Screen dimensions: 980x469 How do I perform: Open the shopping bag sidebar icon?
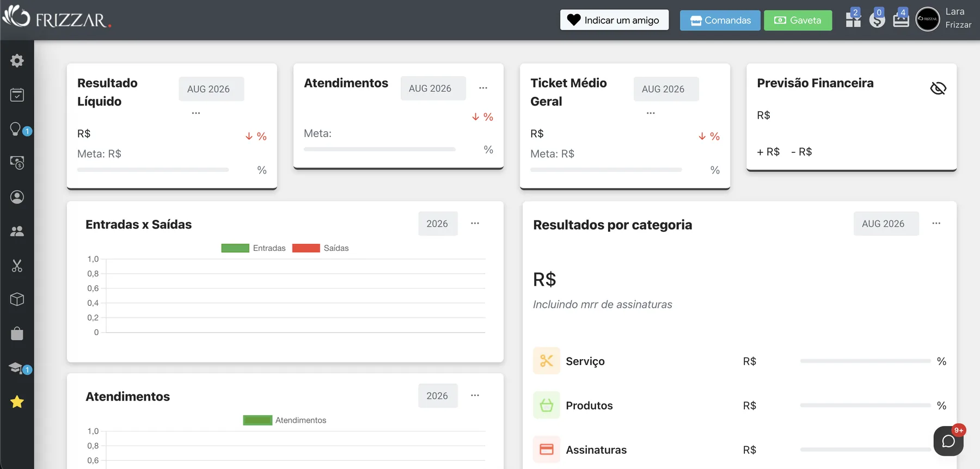(x=17, y=334)
